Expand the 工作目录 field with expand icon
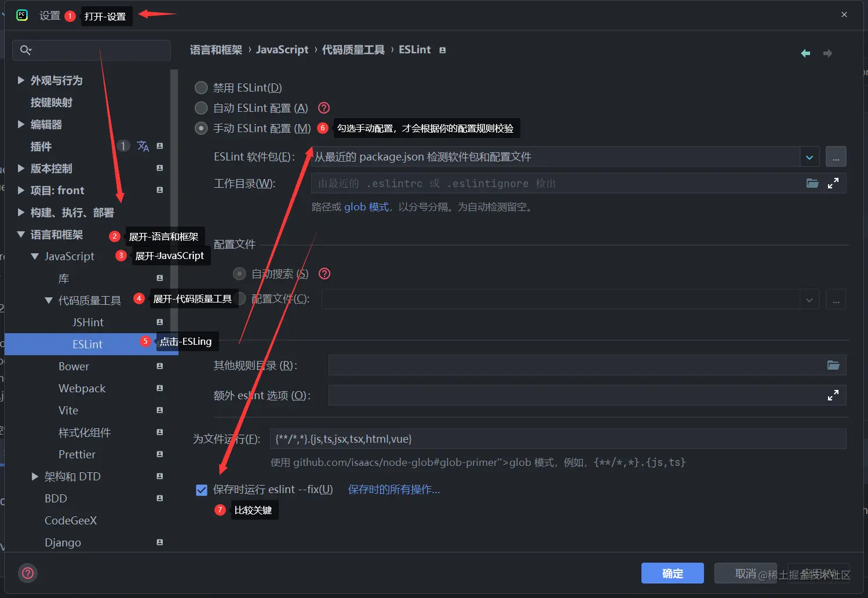868x598 pixels. (x=833, y=183)
